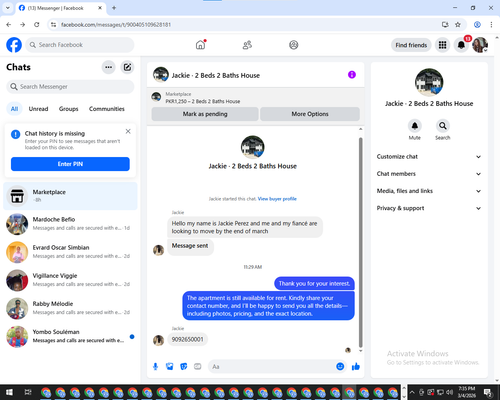The width and height of the screenshot is (500, 400).
Task: Click the Marketplace storefront chat icon
Action: coord(17,196)
